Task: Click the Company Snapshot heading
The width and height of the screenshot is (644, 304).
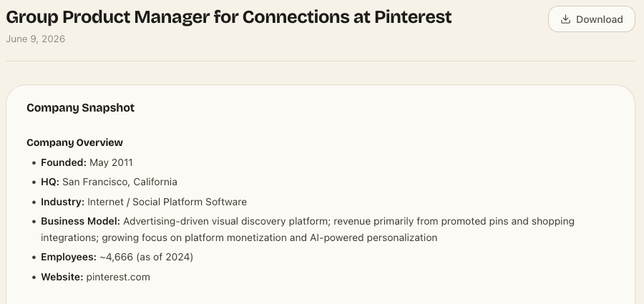Action: (80, 107)
